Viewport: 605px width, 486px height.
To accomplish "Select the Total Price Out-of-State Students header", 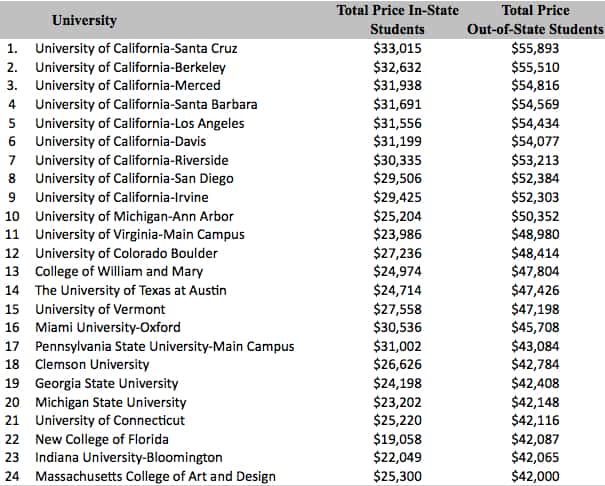I will [535, 20].
